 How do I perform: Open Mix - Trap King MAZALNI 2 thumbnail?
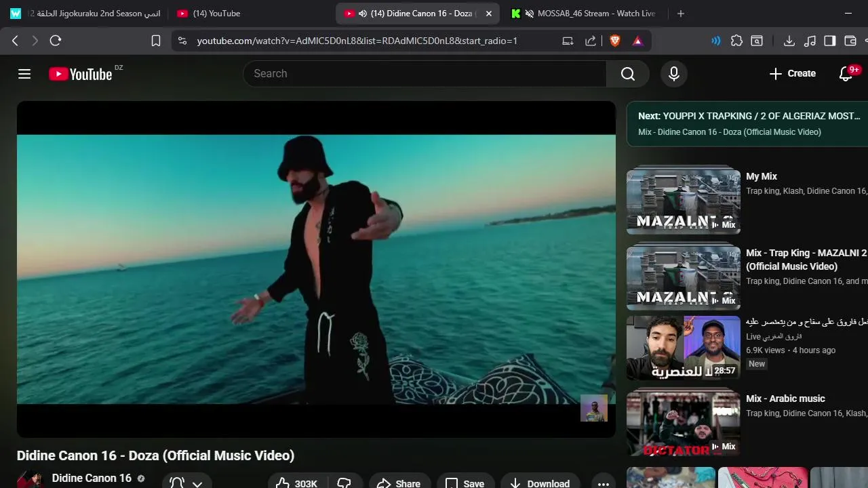684,276
